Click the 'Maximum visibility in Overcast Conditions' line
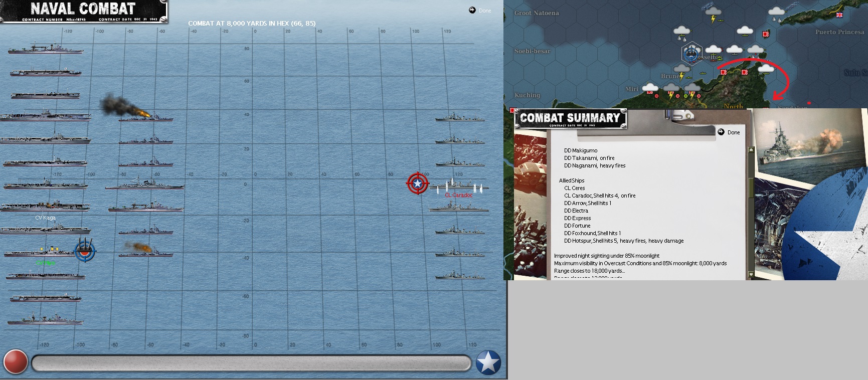The height and width of the screenshot is (380, 868). [640, 263]
